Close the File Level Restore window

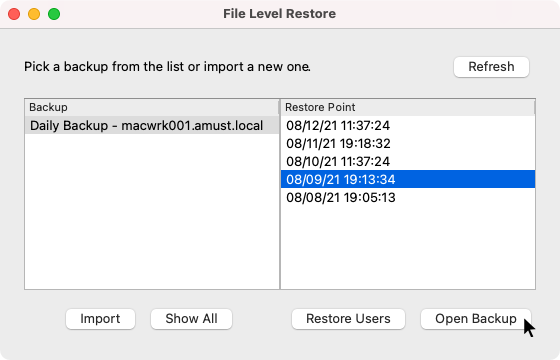point(14,14)
